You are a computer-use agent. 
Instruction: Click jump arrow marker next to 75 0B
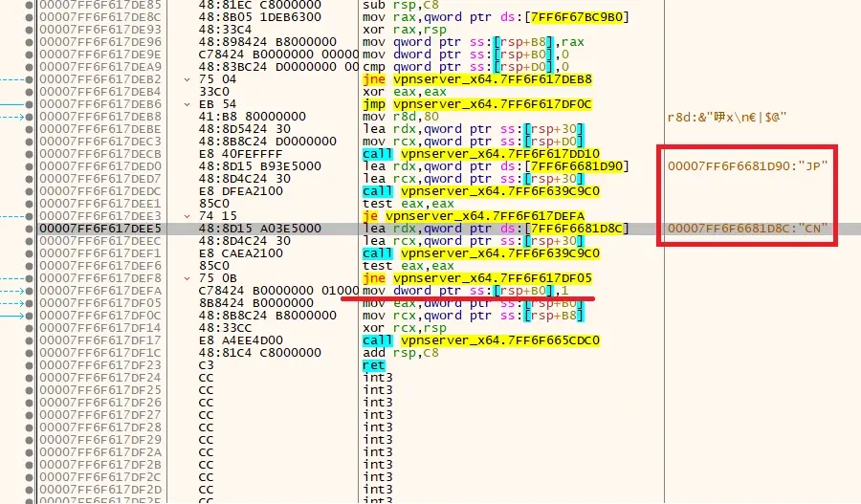188,278
